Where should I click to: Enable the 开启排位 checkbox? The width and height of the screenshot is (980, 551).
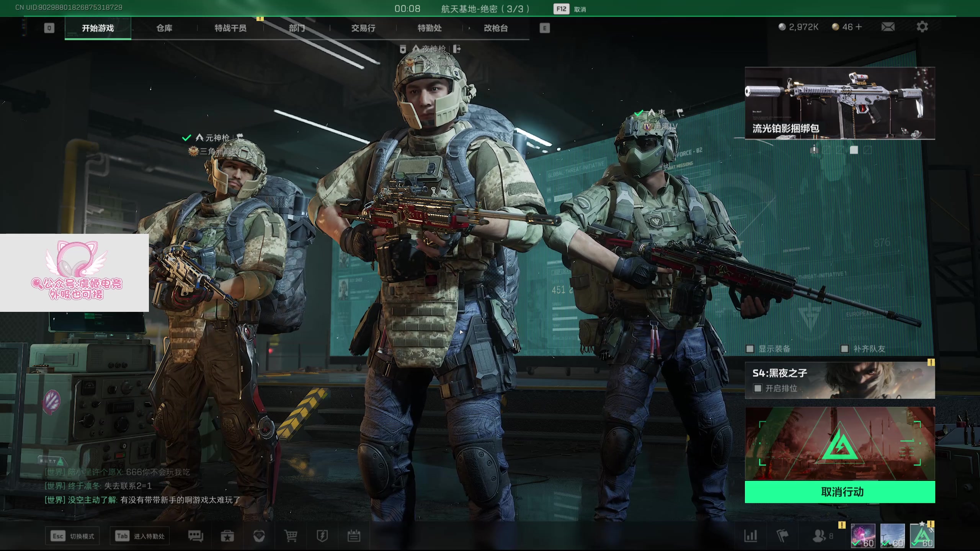pos(758,388)
